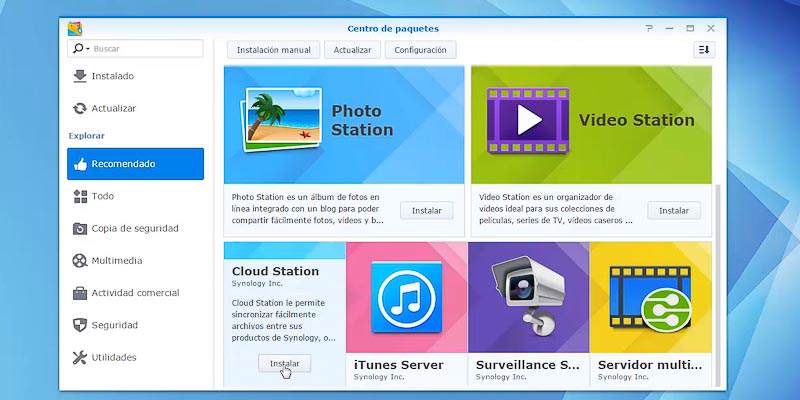Install Video Station
800x400 pixels.
tap(673, 211)
